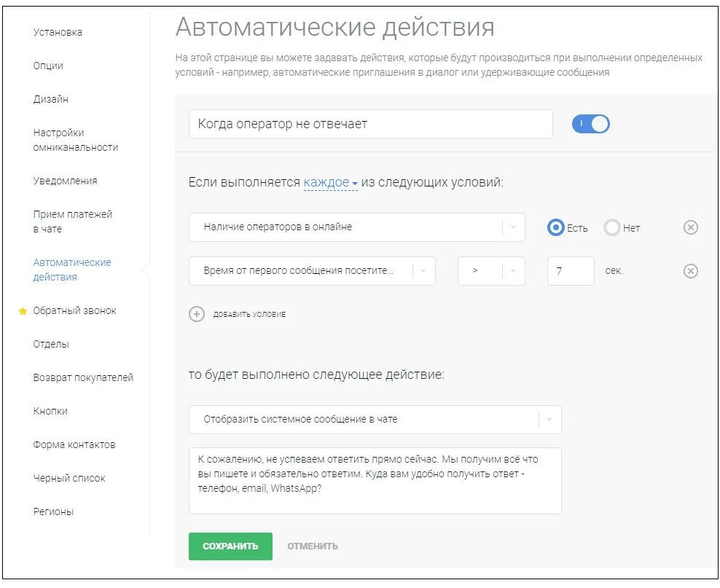Select the Есть radio button
Image resolution: width=720 pixels, height=588 pixels.
pyautogui.click(x=555, y=227)
